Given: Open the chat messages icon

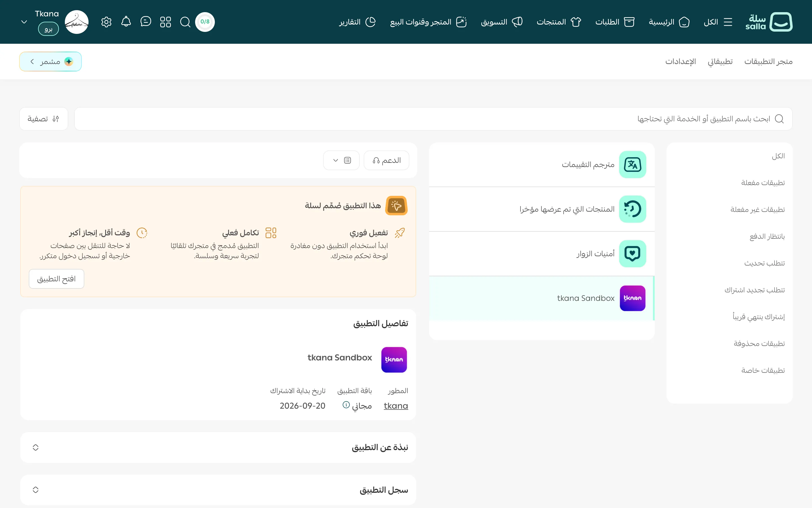Looking at the screenshot, I should coord(145,22).
